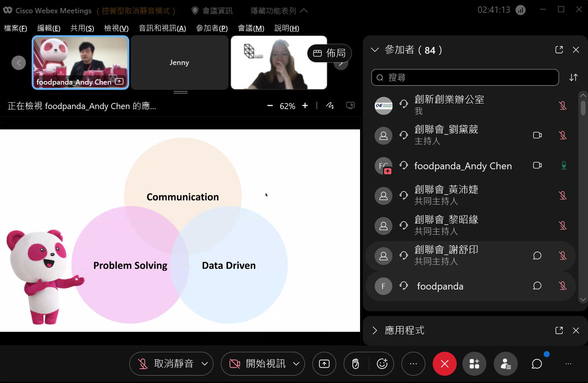This screenshot has width=588, height=383.
Task: Click the participants list scrollbar thumb
Action: 583,107
